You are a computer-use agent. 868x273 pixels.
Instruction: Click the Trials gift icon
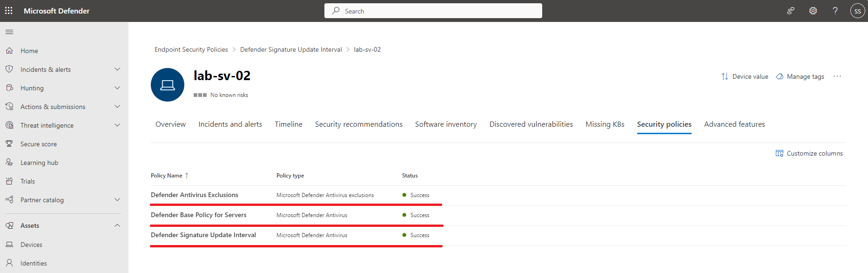click(9, 181)
